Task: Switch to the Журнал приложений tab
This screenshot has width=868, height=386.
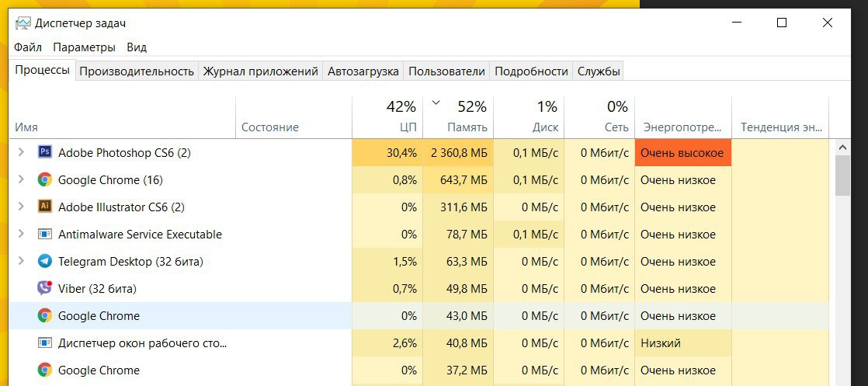Action: click(x=260, y=71)
